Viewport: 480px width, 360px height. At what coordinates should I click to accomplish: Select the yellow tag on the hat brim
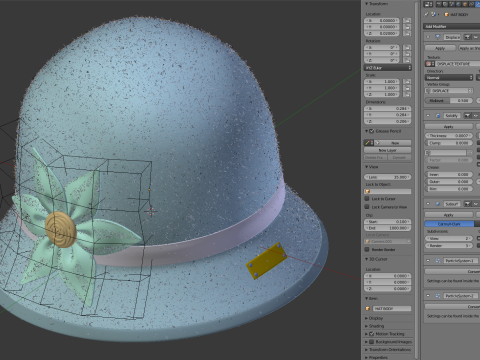[x=267, y=261]
